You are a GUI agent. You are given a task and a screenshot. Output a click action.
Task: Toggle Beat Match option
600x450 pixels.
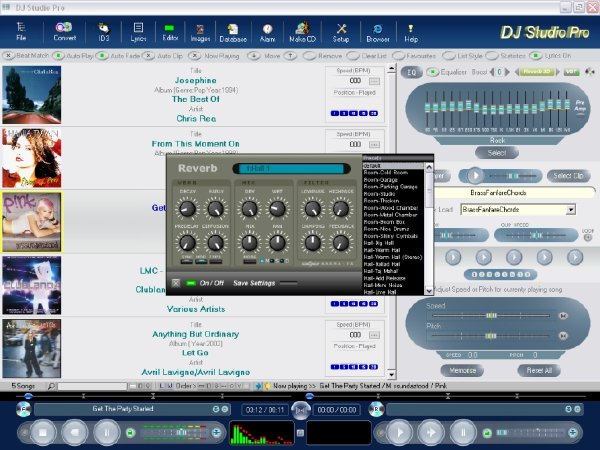coord(8,56)
